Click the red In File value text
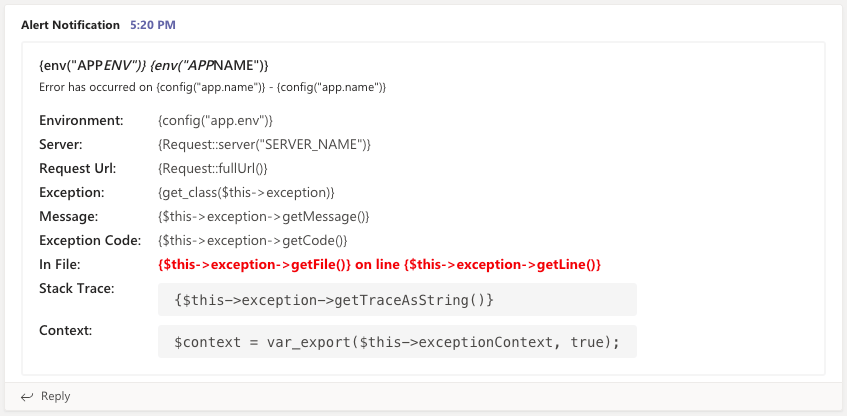Screen dimensions: 847x416 tap(379, 265)
